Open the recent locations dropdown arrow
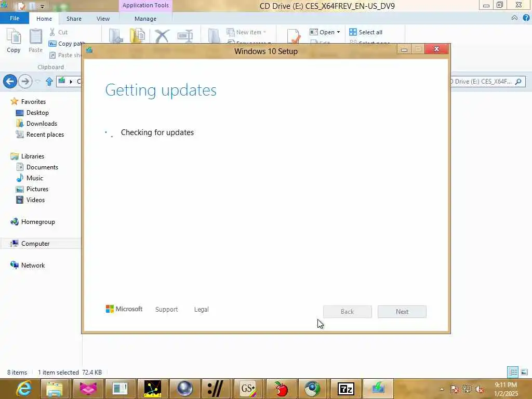This screenshot has height=399, width=532. (38, 82)
